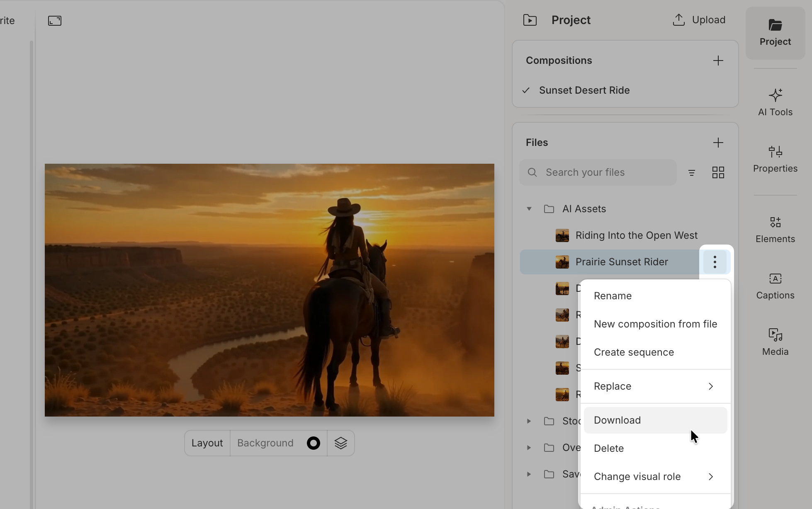The height and width of the screenshot is (509, 812).
Task: Open the Properties sidebar panel
Action: [x=775, y=159]
